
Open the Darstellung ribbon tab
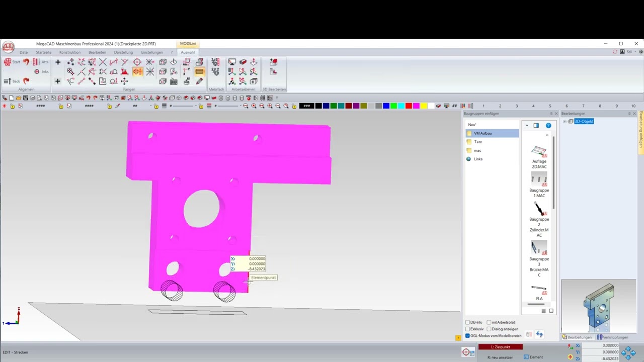coord(123,52)
